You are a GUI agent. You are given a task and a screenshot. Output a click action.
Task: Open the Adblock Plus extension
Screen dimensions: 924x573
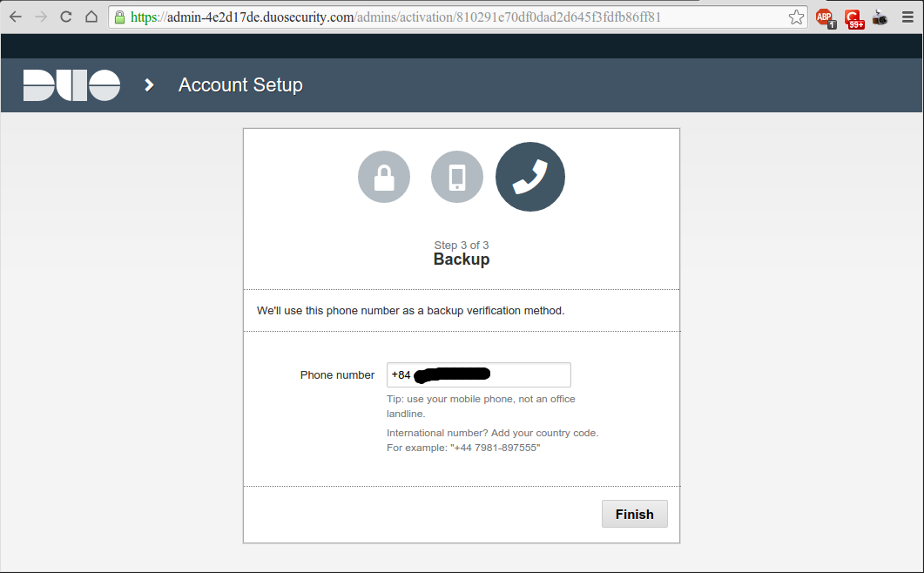click(x=825, y=17)
